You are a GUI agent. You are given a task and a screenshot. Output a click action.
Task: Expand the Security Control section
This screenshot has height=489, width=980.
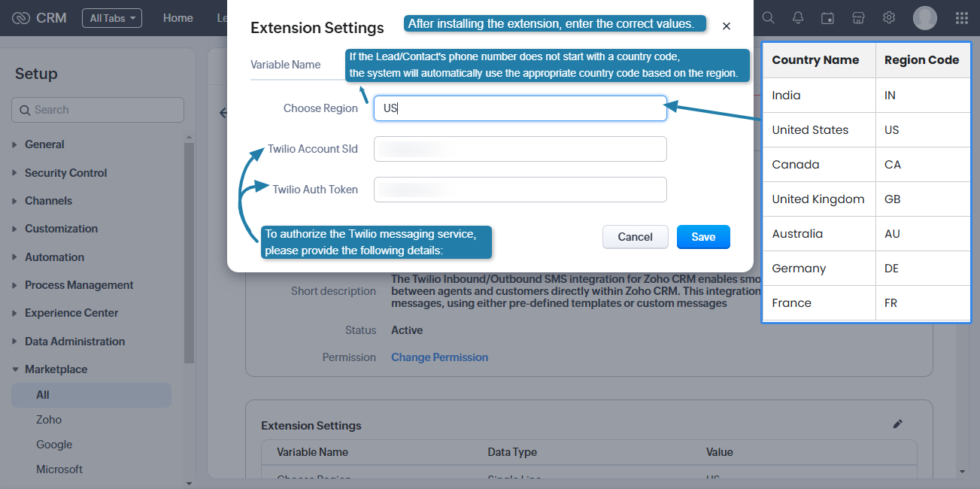point(65,173)
